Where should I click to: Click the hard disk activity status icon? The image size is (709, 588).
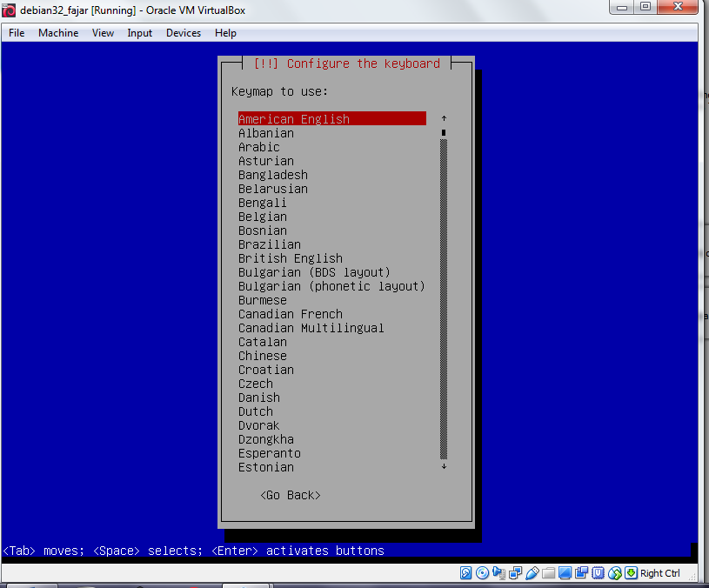point(465,573)
